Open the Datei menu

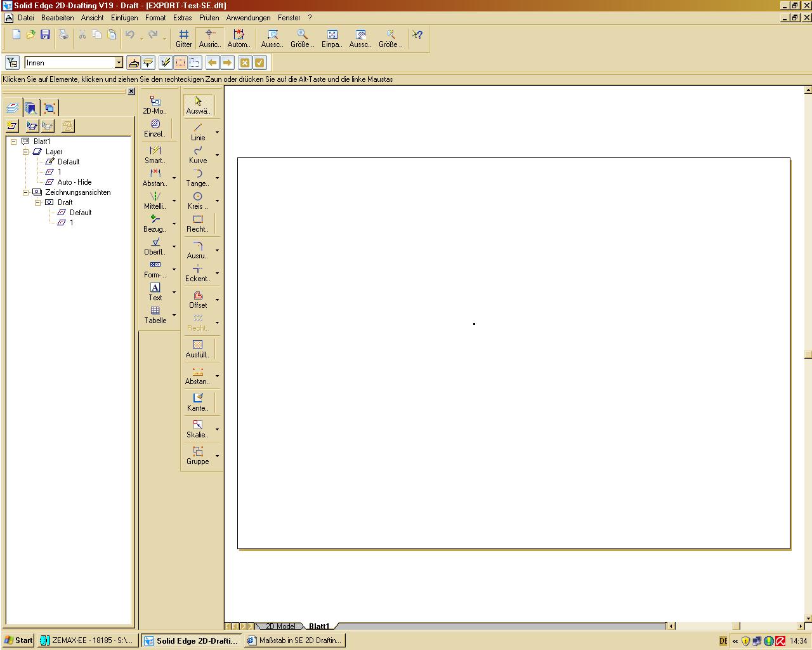click(26, 18)
